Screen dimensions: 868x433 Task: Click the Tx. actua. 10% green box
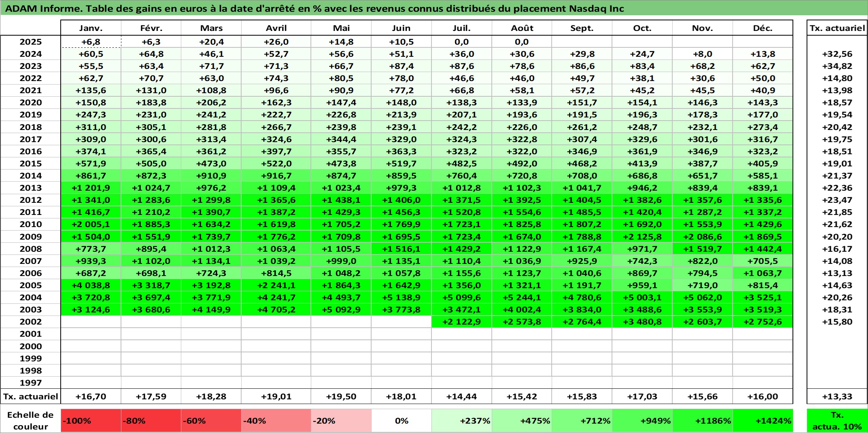(837, 421)
